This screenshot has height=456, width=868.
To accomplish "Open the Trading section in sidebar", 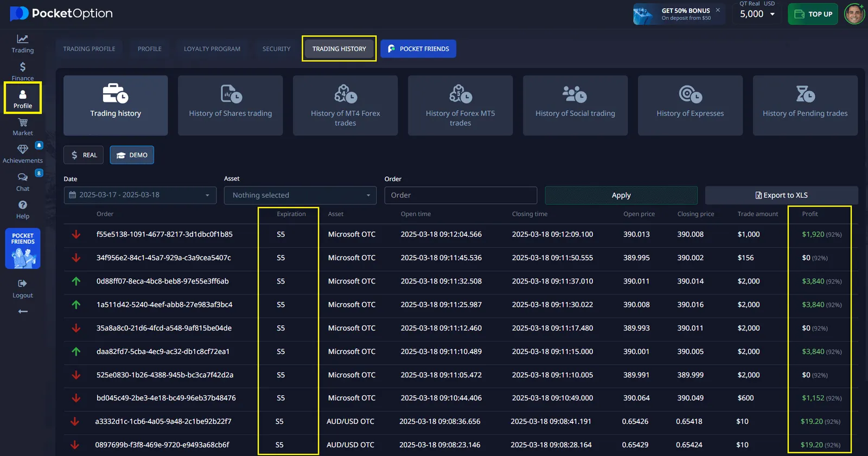I will click(22, 43).
